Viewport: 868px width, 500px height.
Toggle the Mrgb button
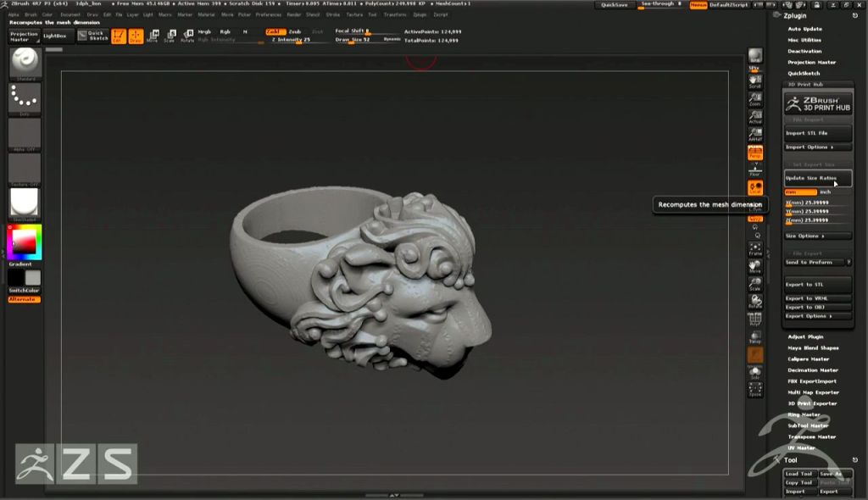[204, 32]
